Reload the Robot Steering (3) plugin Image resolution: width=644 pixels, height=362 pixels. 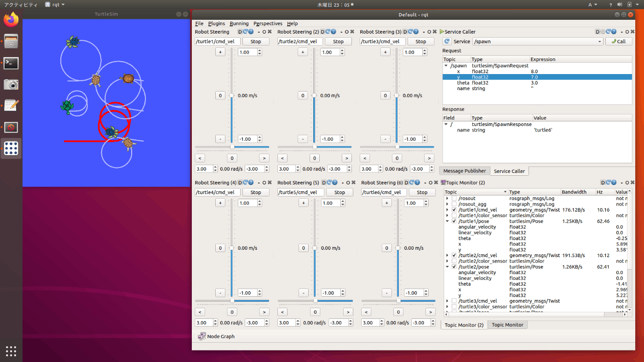pyautogui.click(x=410, y=32)
